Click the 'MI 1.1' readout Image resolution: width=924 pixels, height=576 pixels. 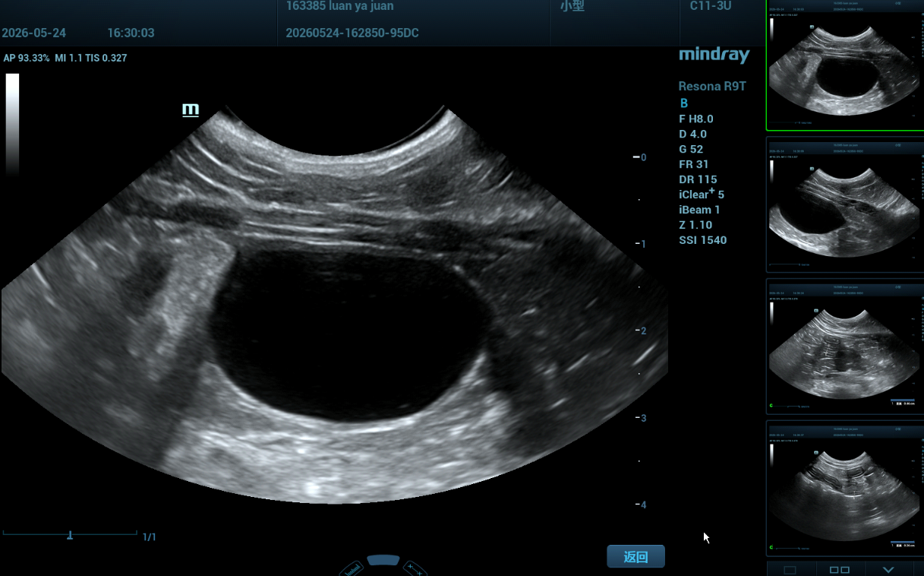(68, 58)
